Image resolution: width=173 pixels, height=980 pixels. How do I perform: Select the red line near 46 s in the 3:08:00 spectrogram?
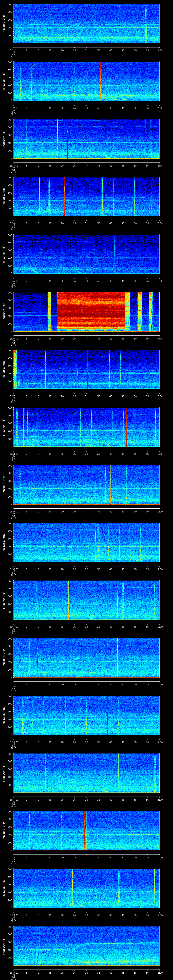click(x=126, y=427)
